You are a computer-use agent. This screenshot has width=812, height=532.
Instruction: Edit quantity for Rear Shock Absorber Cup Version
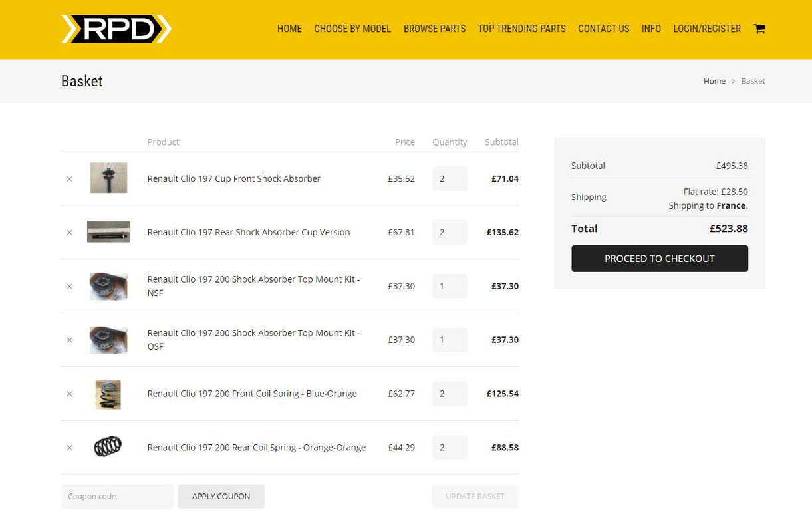(x=450, y=232)
